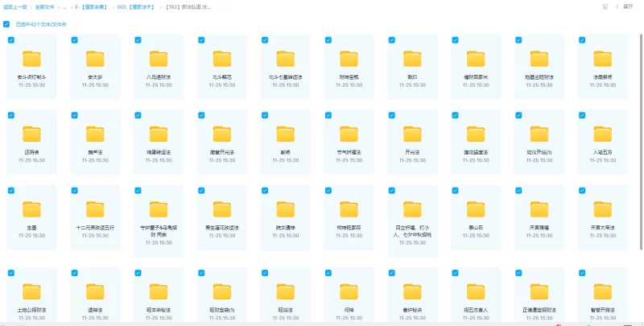Open the 八马进财法 folder icon
The height and width of the screenshot is (326, 644).
159,59
